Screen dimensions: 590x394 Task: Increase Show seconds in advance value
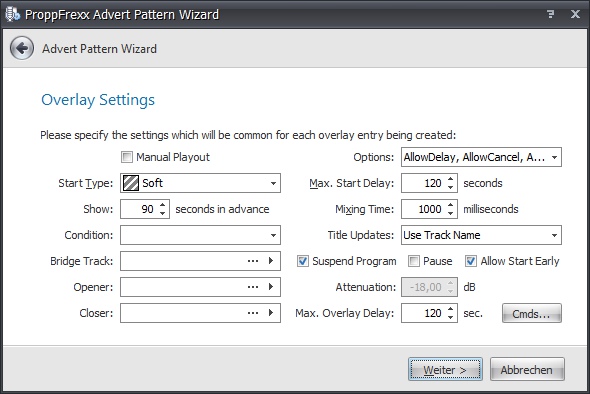[x=163, y=205]
